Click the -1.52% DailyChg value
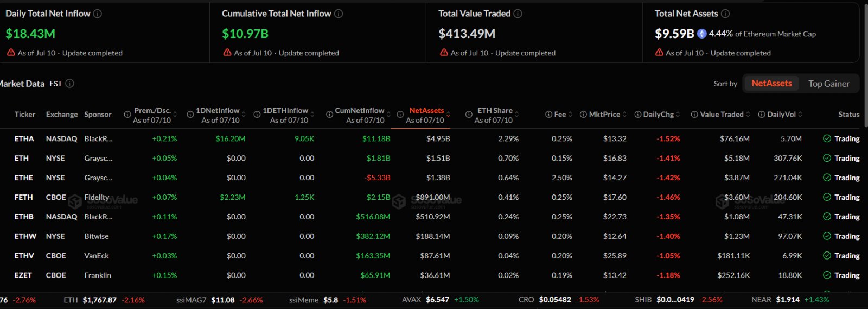 pyautogui.click(x=668, y=138)
